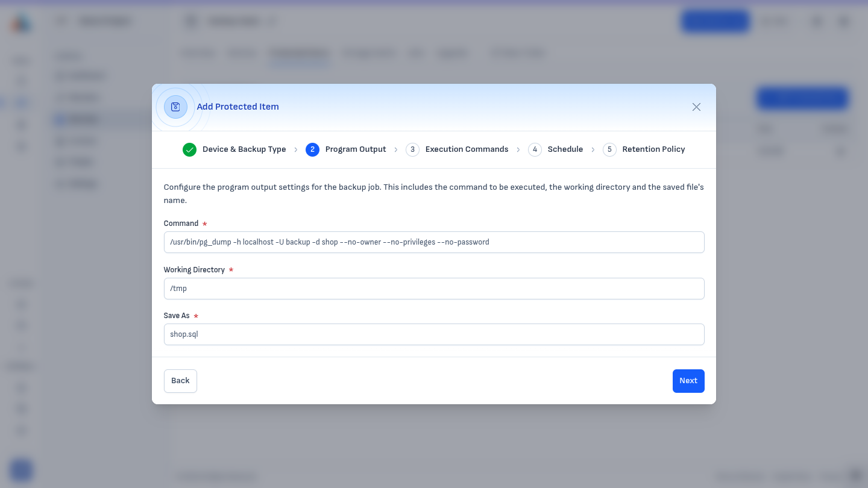
Task: Focus the Working Directory field
Action: click(x=434, y=289)
